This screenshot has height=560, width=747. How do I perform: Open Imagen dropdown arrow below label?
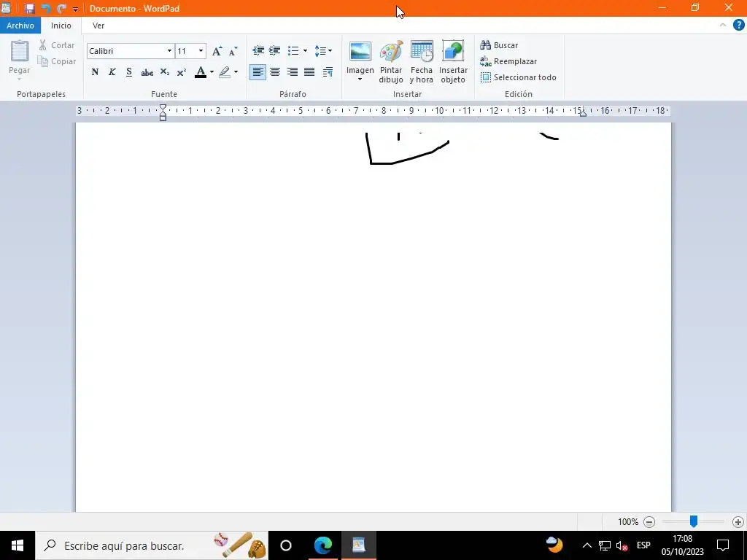[360, 79]
